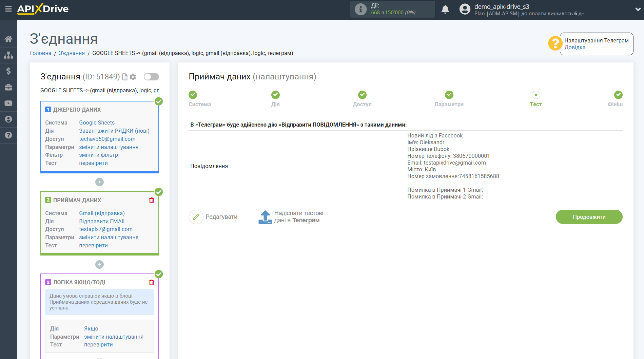Open the notifications bell
The image size is (644, 359).
pyautogui.click(x=445, y=9)
